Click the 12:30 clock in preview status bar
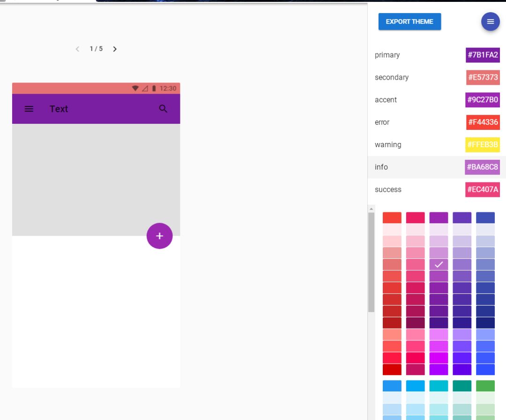Screen dimensions: 506x420 coord(168,89)
